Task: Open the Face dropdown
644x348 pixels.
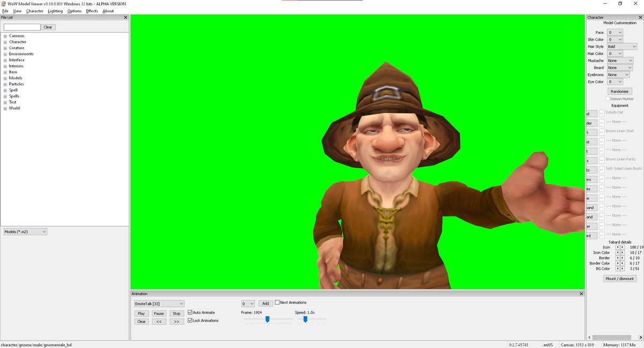Action: point(615,33)
